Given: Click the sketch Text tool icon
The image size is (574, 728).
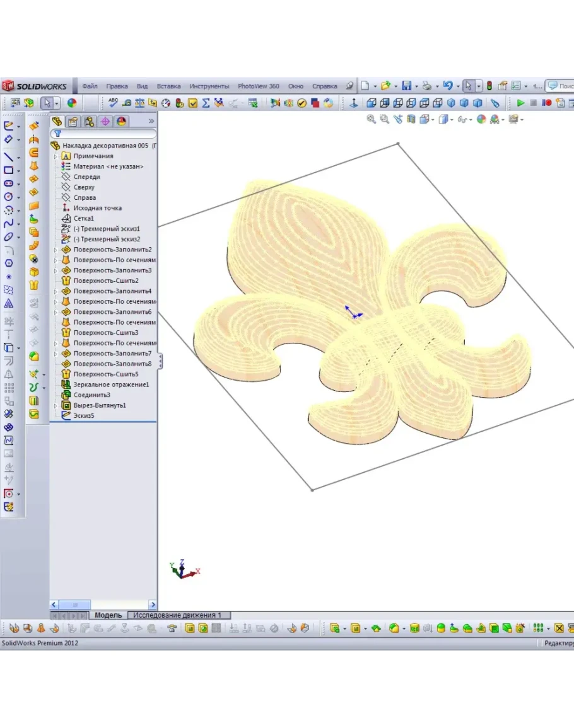Looking at the screenshot, I should click(x=8, y=303).
